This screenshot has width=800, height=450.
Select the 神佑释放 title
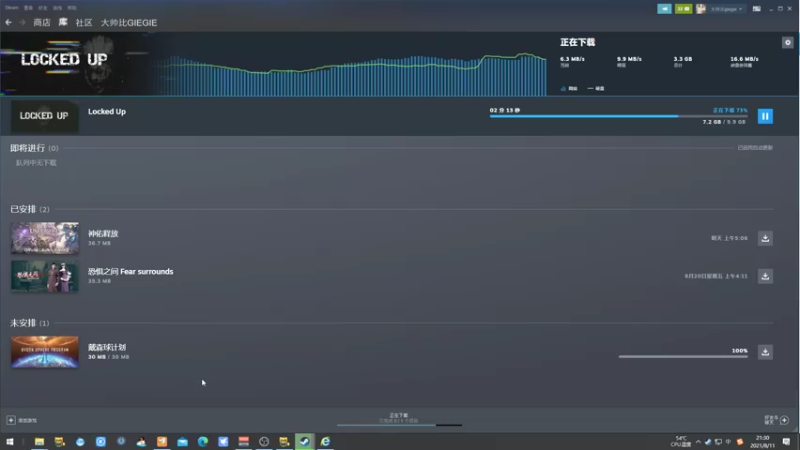tap(103, 233)
